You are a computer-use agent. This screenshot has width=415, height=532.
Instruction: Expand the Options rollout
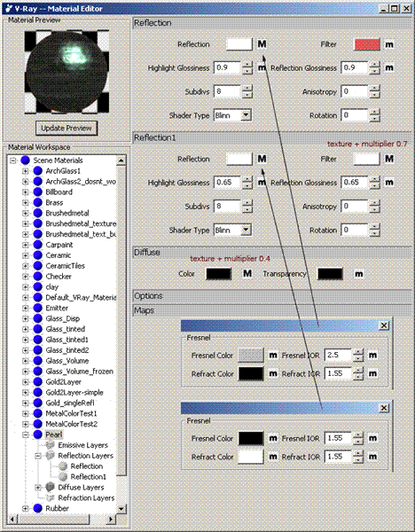tap(272, 296)
